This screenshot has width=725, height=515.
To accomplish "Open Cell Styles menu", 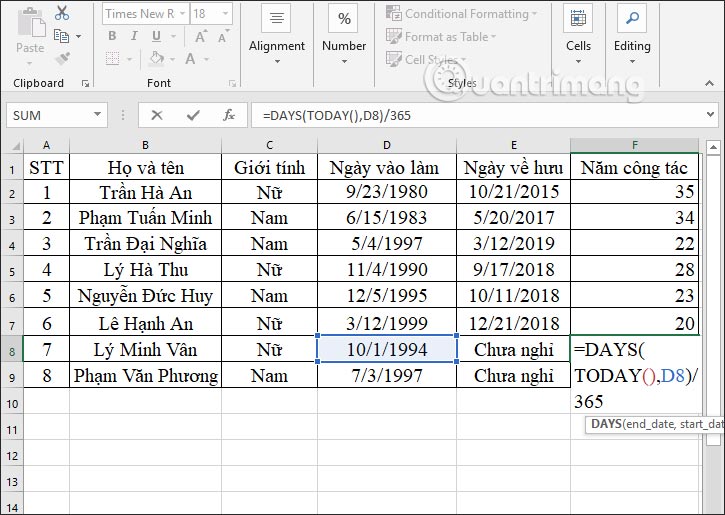I will 426,59.
